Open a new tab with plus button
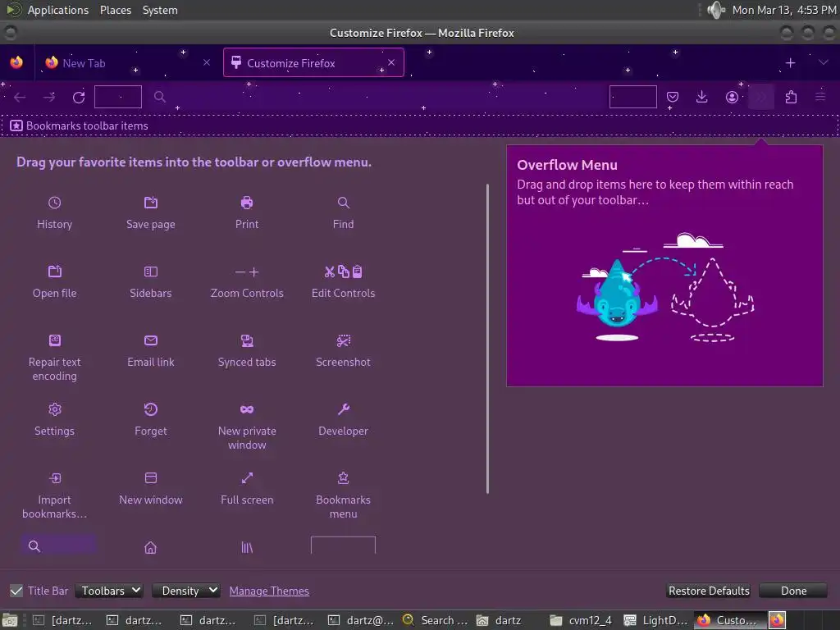This screenshot has height=630, width=840. point(790,62)
